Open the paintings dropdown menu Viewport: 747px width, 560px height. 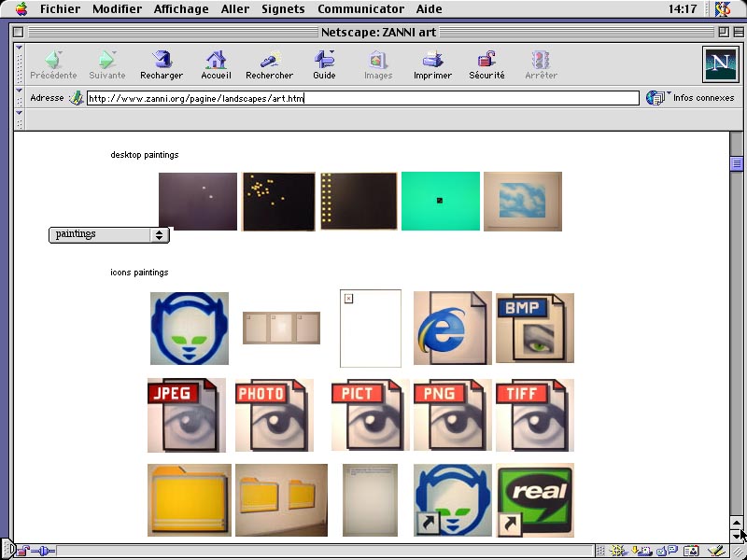[108, 234]
